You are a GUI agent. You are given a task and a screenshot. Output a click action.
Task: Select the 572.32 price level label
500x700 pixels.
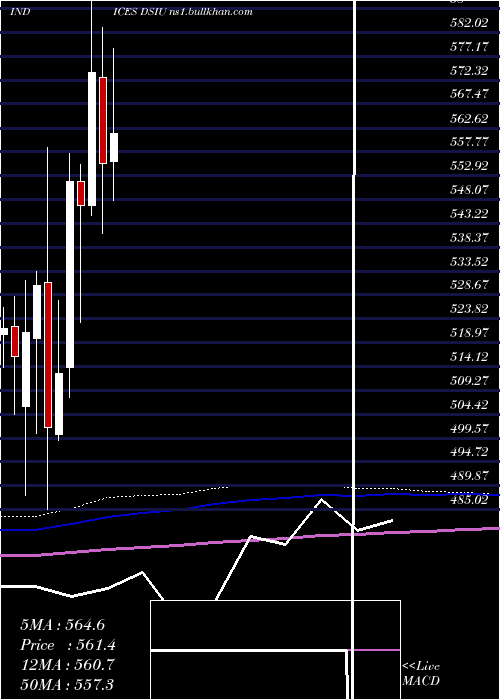[468, 71]
